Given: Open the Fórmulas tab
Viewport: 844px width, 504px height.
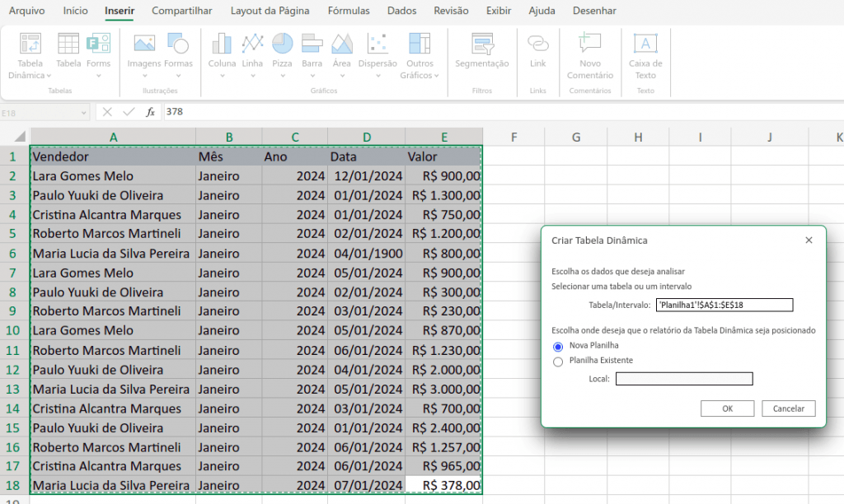Looking at the screenshot, I should click(x=349, y=11).
